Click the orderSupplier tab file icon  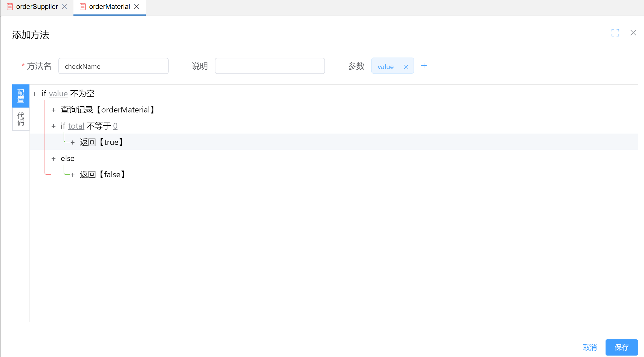click(x=10, y=7)
